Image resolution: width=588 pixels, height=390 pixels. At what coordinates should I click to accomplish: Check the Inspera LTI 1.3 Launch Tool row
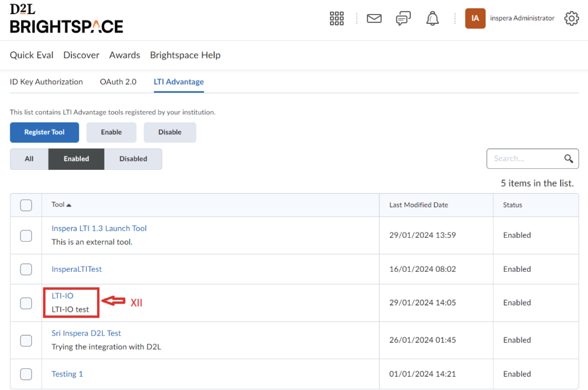(x=26, y=236)
